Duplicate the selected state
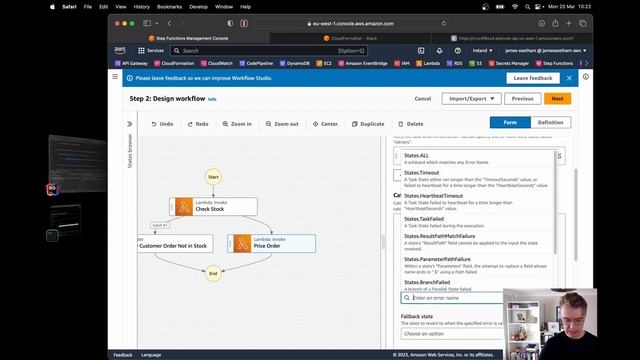 [x=368, y=124]
